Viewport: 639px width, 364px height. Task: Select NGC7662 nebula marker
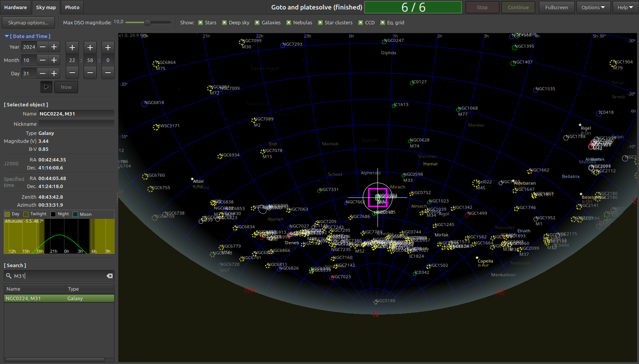(x=346, y=203)
